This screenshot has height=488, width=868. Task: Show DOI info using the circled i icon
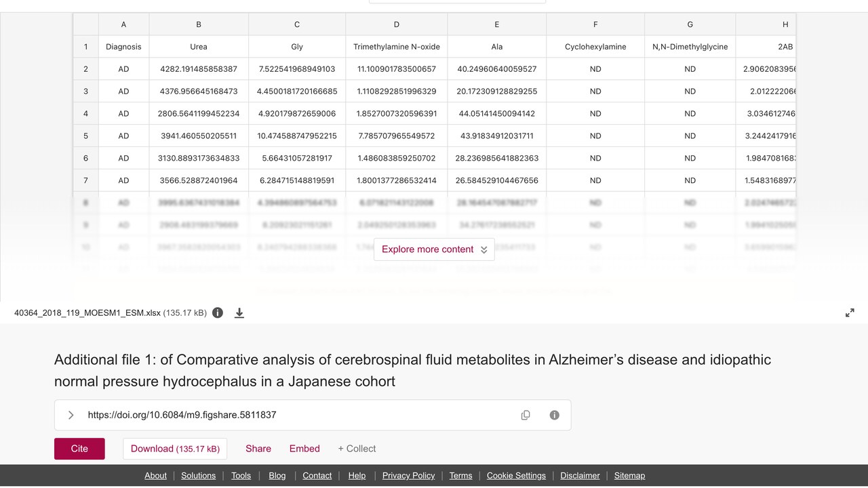(x=555, y=415)
